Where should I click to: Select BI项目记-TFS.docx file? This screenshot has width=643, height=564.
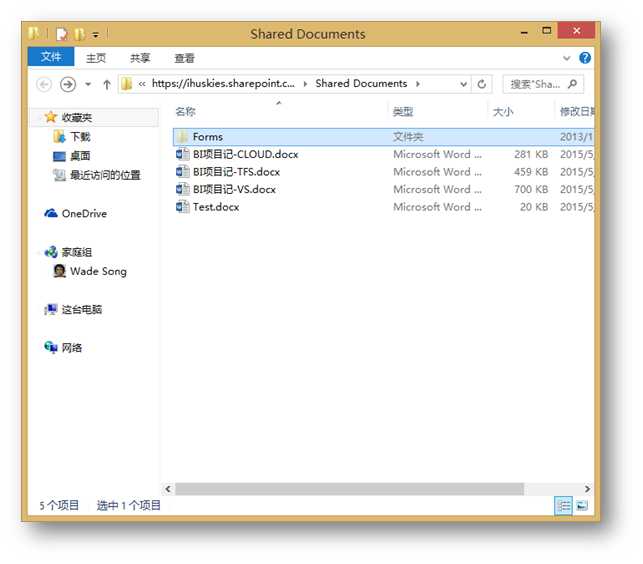pos(236,172)
